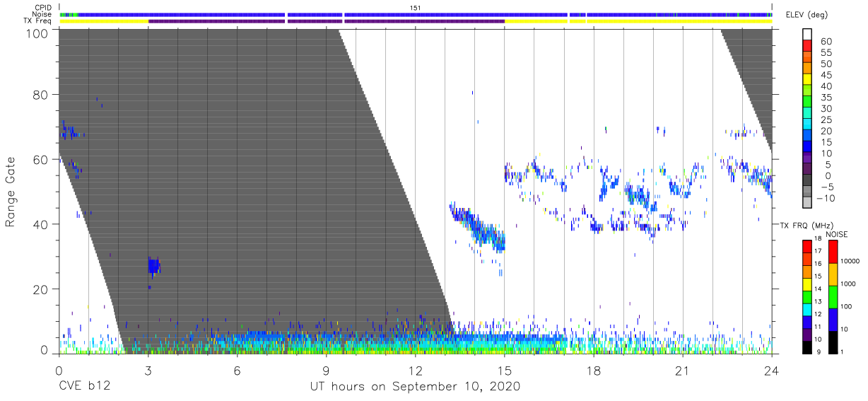
Task: Click the red swatch above 10000 on noise bar
Action: [832, 251]
